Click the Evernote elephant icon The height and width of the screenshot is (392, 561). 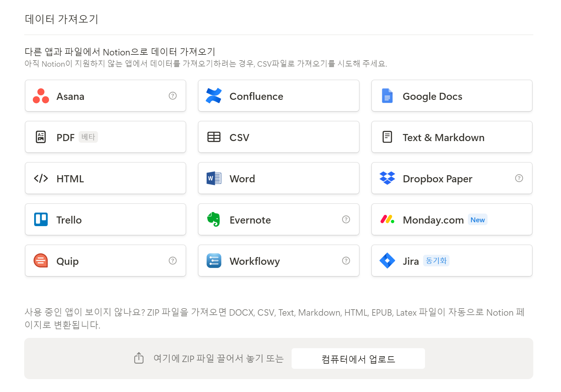click(214, 219)
